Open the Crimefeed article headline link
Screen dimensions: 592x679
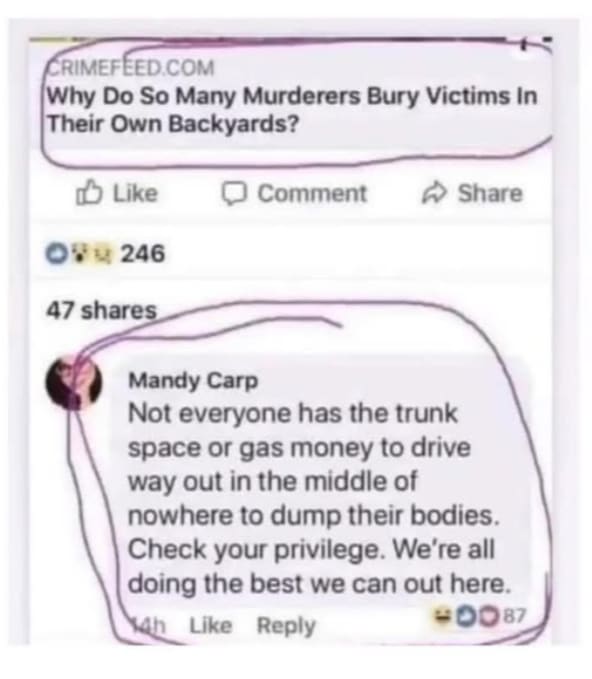(292, 110)
